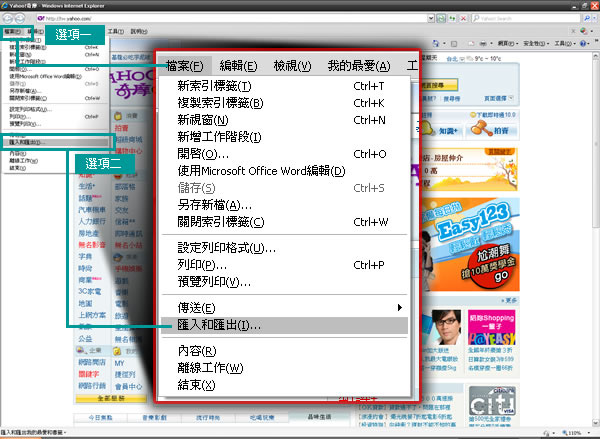
Task: Click the page vertical scrollbar up arrow
Action: pos(595,56)
